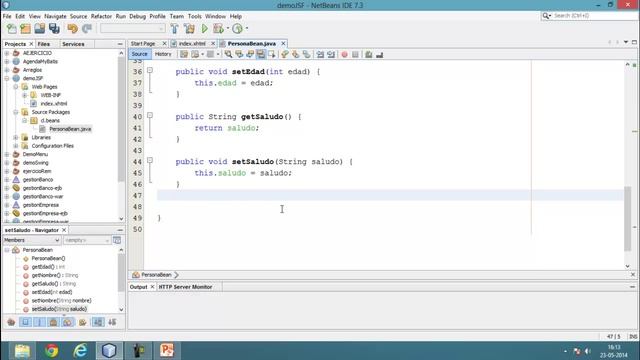
Task: Switch to History editor view
Action: (x=163, y=54)
